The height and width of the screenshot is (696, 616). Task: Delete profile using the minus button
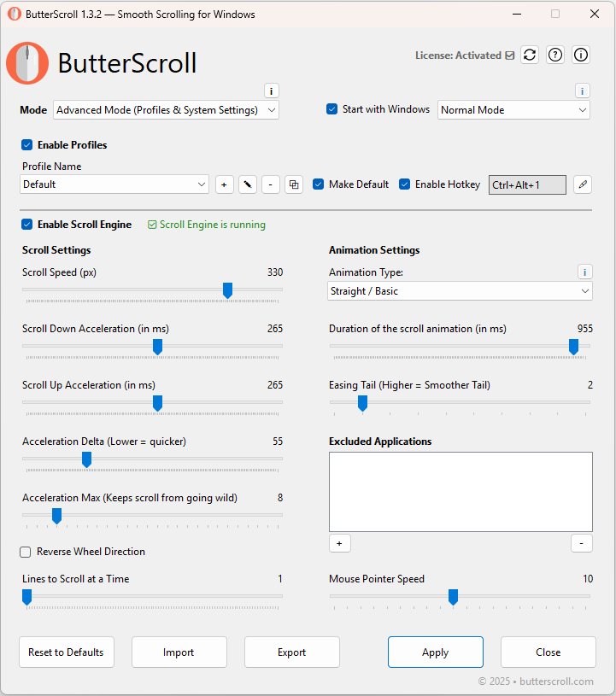click(x=271, y=184)
